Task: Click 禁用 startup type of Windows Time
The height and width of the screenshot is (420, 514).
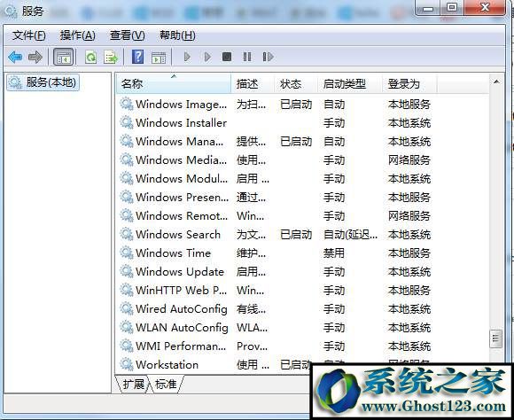Action: (x=334, y=253)
